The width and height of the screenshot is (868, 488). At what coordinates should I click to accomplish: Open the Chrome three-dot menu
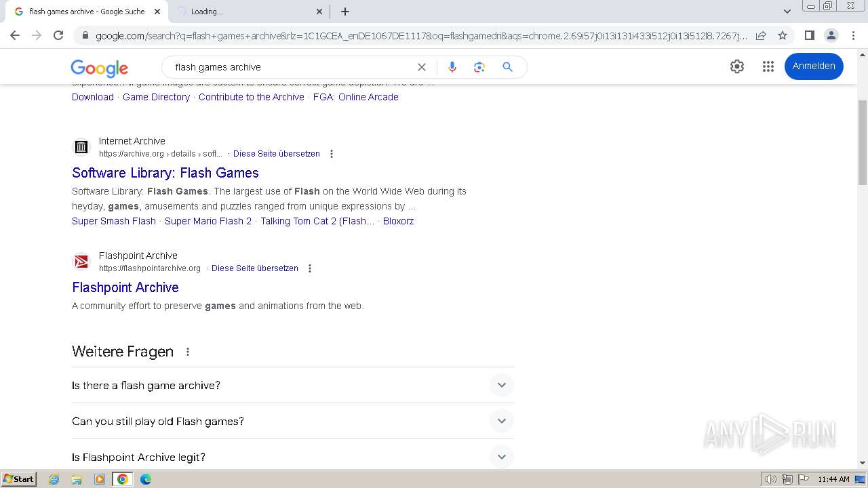853,35
